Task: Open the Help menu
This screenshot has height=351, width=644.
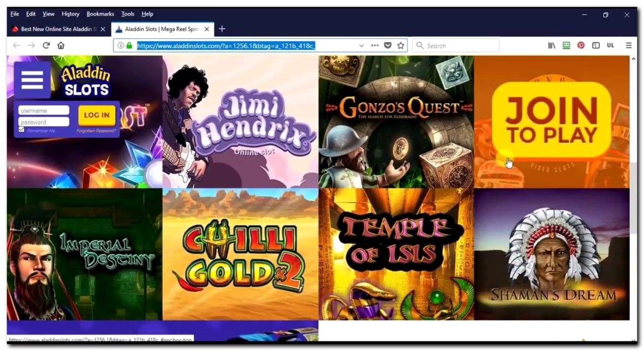Action: coord(147,14)
